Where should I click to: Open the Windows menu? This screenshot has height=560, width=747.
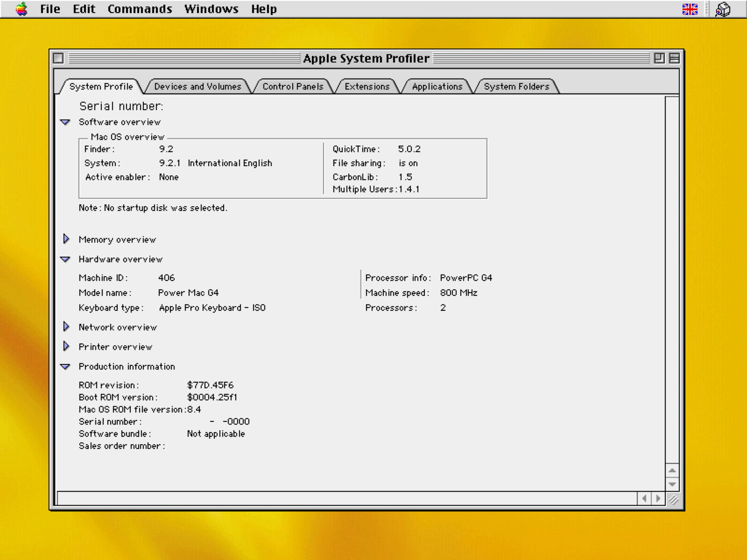click(x=211, y=9)
